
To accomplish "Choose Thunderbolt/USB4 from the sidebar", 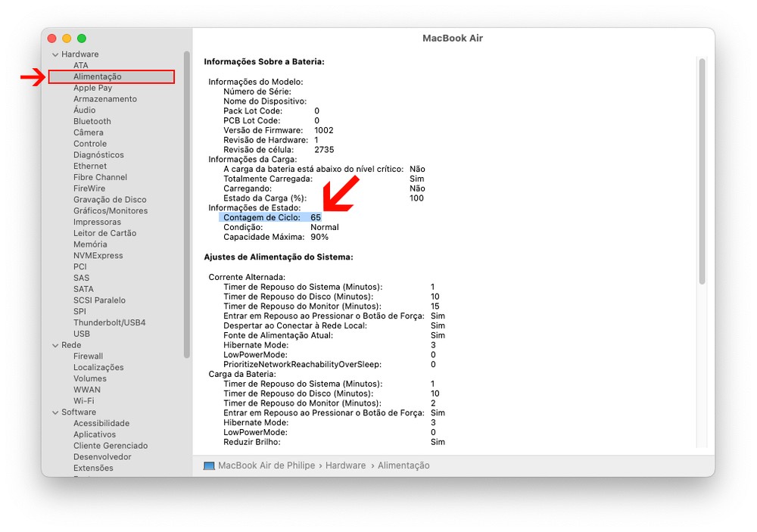I will (x=109, y=322).
